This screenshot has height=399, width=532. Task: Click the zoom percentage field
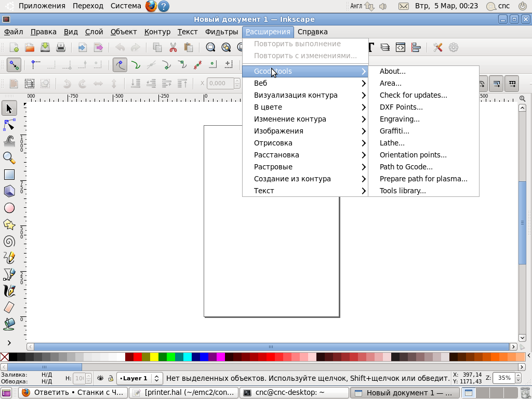pyautogui.click(x=504, y=378)
